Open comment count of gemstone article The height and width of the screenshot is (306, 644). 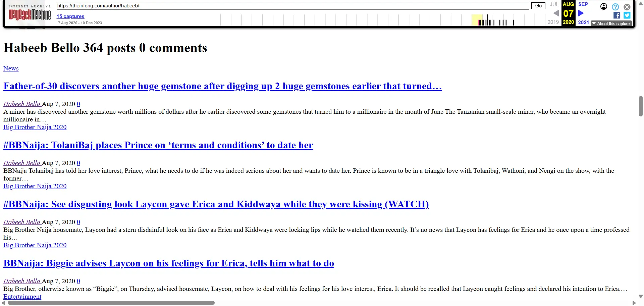[x=78, y=104]
